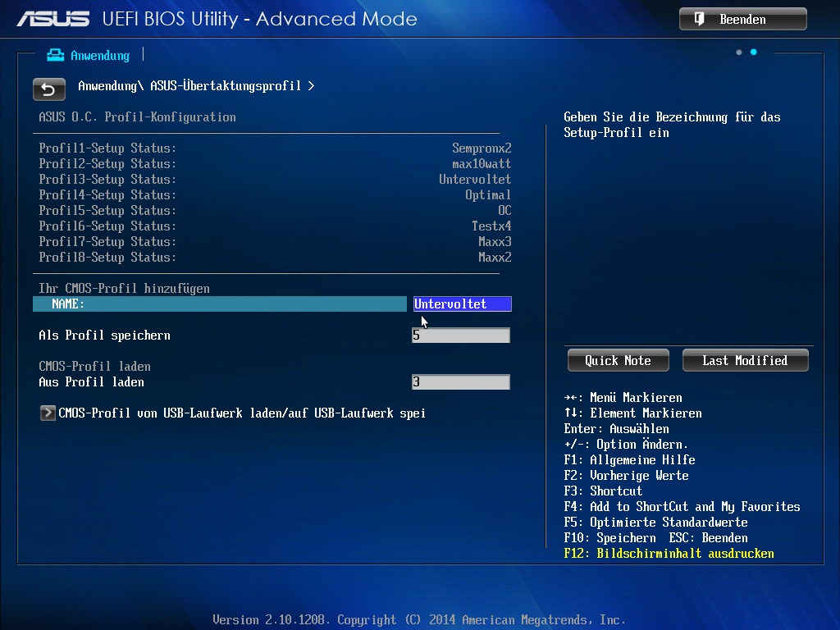The image size is (840, 630).
Task: Click the F10: Speichern ESC: Beenden hint
Action: tap(655, 538)
